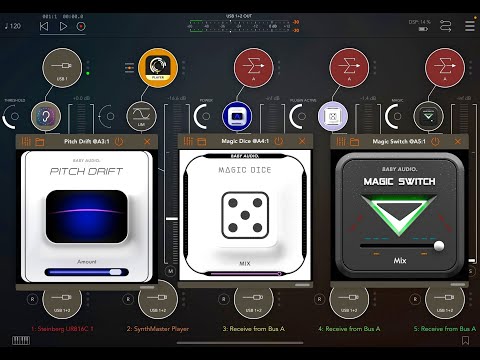Screen dimensions: 480x360
Task: Open Magic Dice window parameter sliders icon
Action: 188,141
